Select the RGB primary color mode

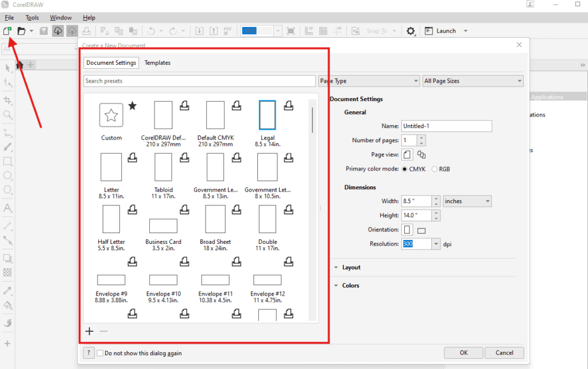435,169
